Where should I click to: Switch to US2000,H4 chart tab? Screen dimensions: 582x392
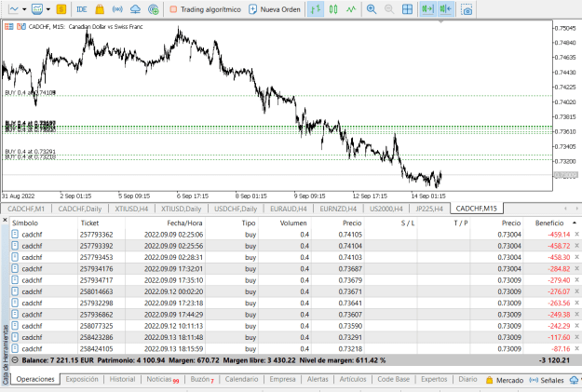386,209
